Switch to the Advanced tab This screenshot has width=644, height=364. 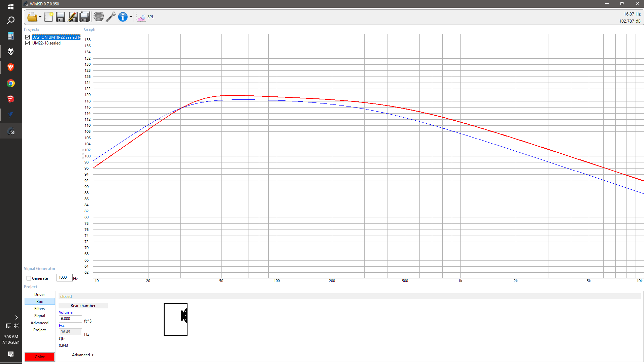(40, 323)
